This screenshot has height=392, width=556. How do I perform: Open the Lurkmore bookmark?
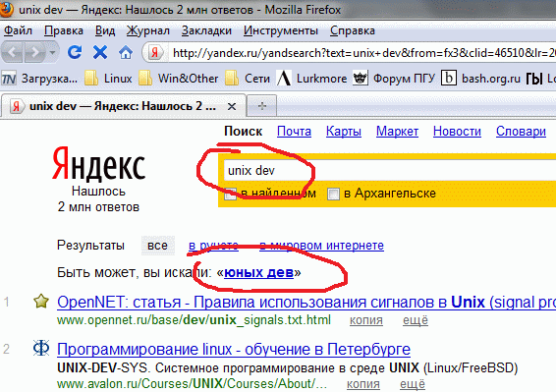pos(312,79)
